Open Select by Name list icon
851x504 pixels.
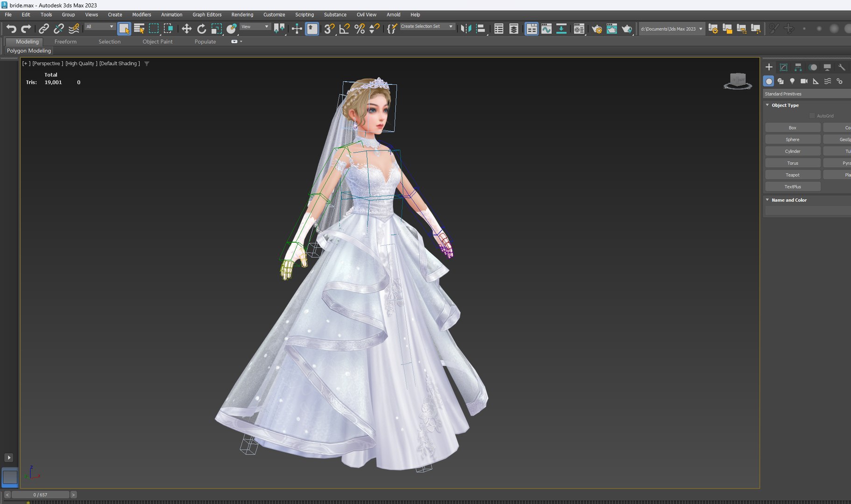click(139, 29)
